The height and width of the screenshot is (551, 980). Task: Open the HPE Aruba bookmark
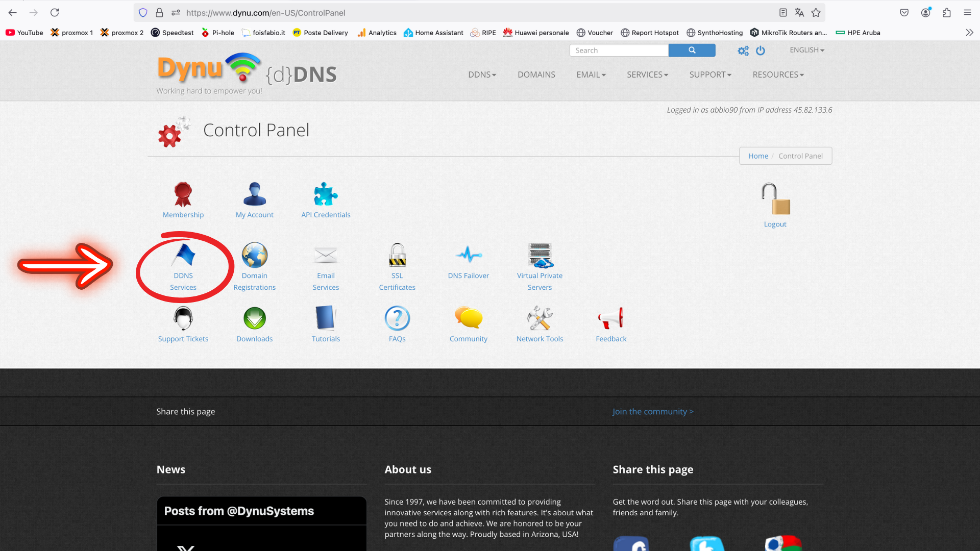tap(858, 33)
